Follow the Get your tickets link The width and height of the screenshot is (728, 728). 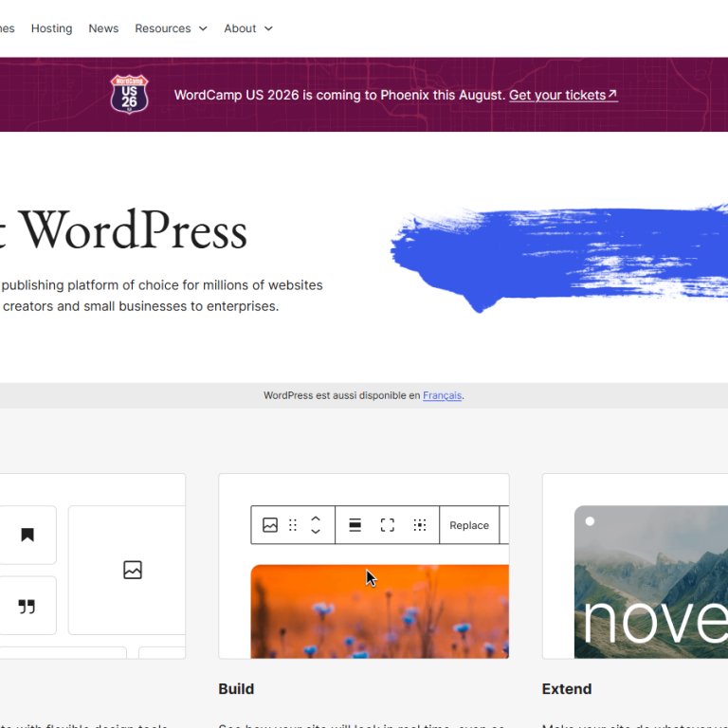(x=563, y=95)
